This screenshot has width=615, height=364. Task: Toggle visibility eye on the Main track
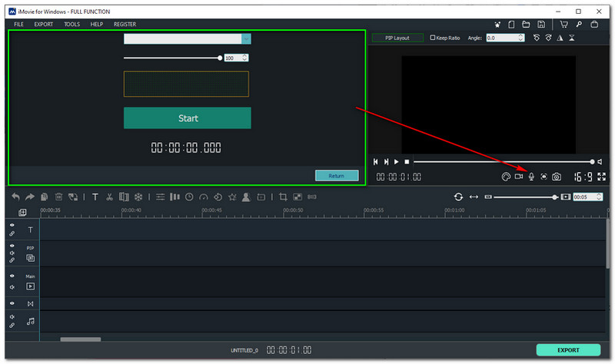point(12,275)
